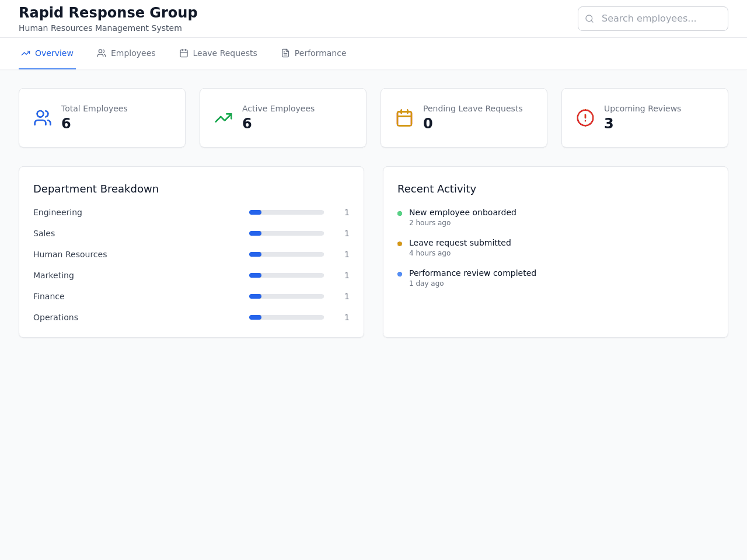
Task: Click the red alert icon on Upcoming Reviews card
Action: (x=585, y=118)
